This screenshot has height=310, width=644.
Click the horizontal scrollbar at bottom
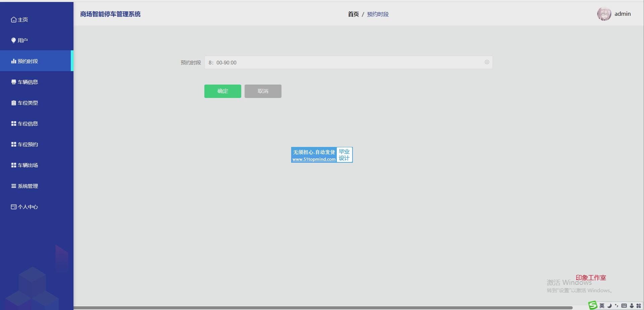(x=322, y=308)
